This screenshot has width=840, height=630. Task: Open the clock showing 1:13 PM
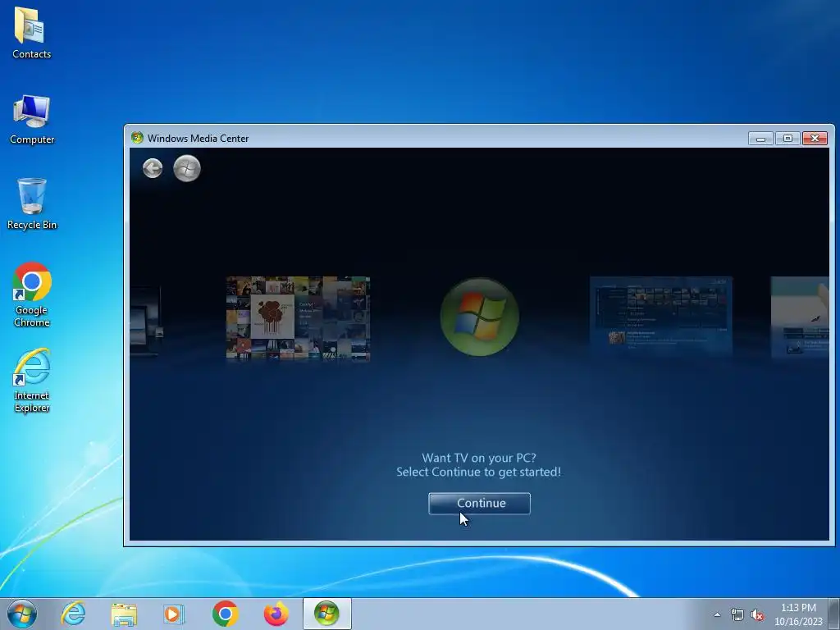[x=798, y=614]
